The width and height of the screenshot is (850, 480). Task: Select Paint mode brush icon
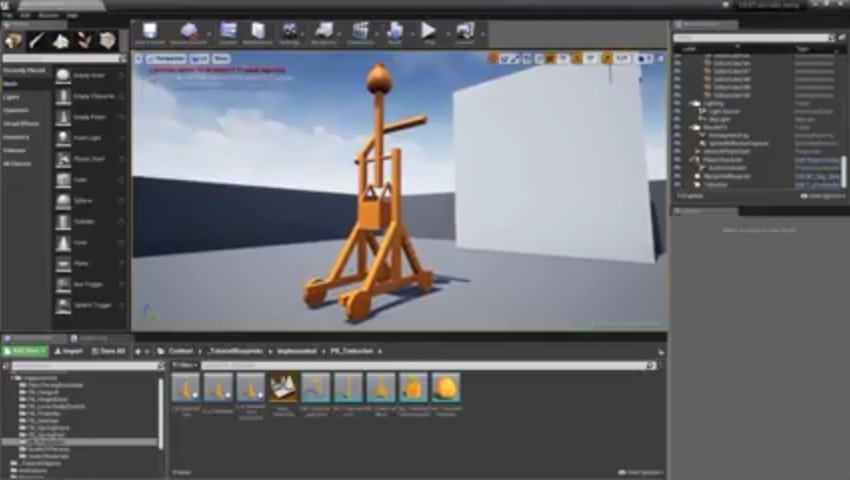tap(37, 41)
